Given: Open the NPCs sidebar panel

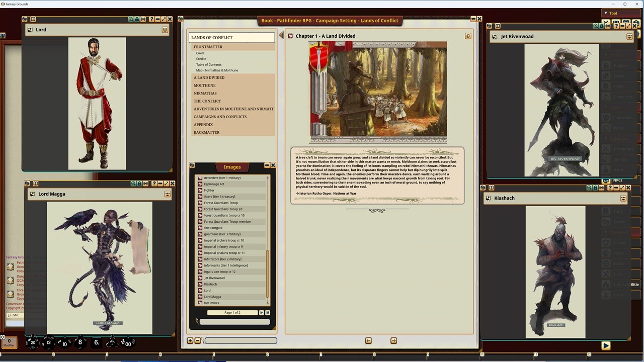Looking at the screenshot, I should pos(617,180).
